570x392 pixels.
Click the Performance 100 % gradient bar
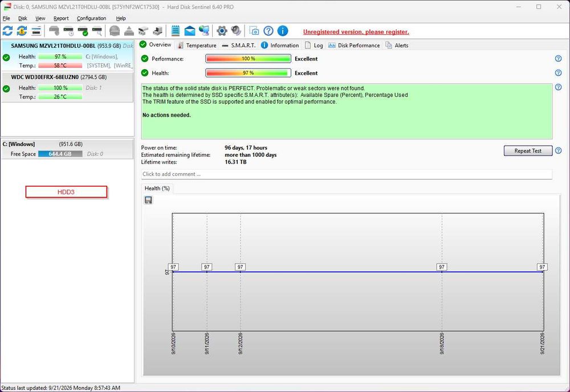click(x=249, y=59)
